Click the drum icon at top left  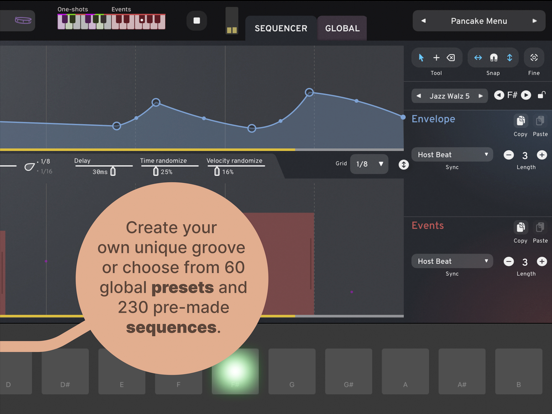23,20
